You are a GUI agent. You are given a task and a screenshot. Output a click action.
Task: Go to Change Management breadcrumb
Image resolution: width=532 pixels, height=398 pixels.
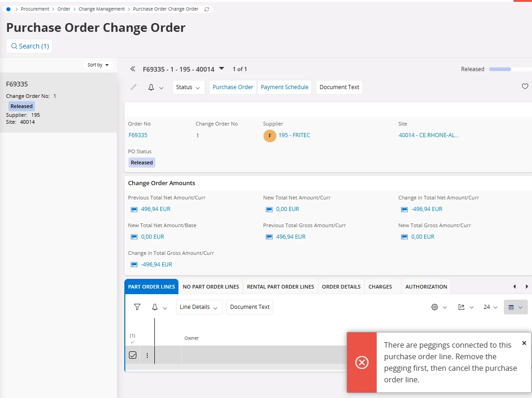102,9
